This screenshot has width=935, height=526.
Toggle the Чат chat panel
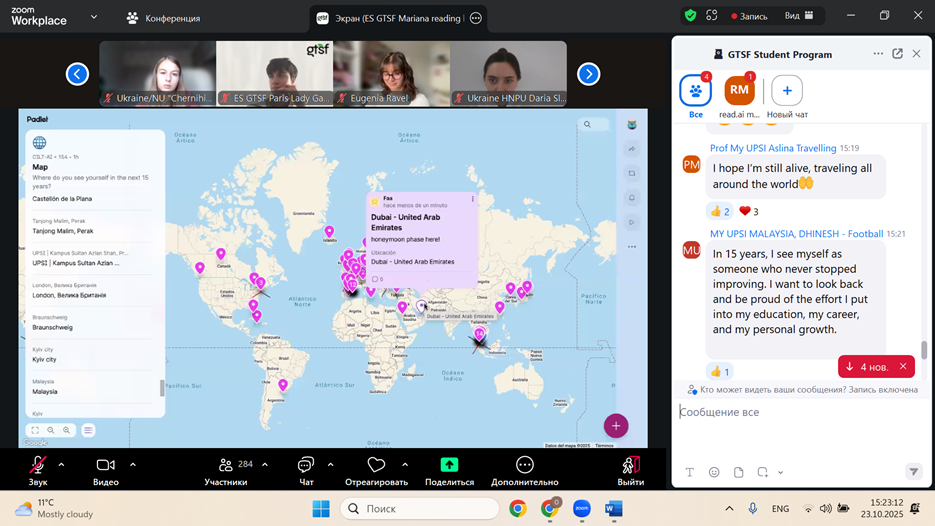pyautogui.click(x=305, y=465)
